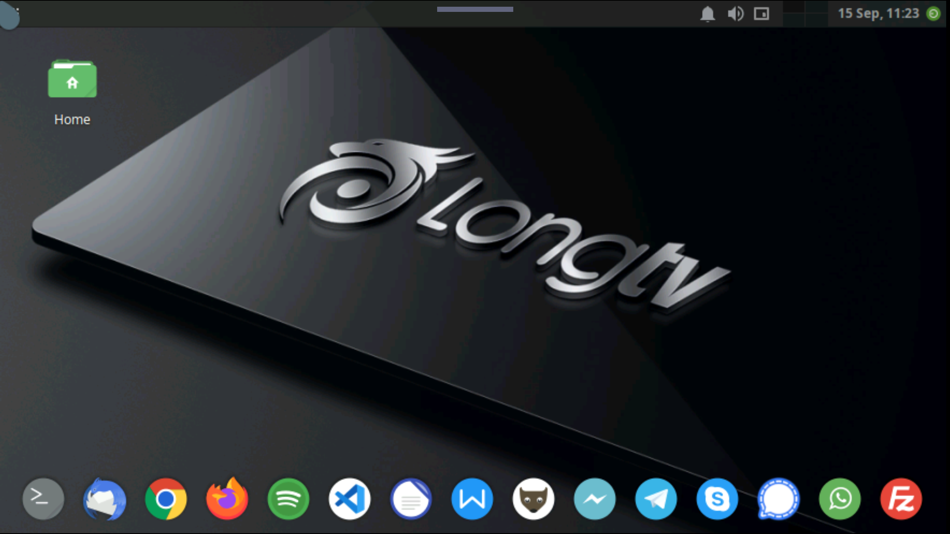Open FileZilla FTP client
The image size is (950, 534).
(901, 499)
